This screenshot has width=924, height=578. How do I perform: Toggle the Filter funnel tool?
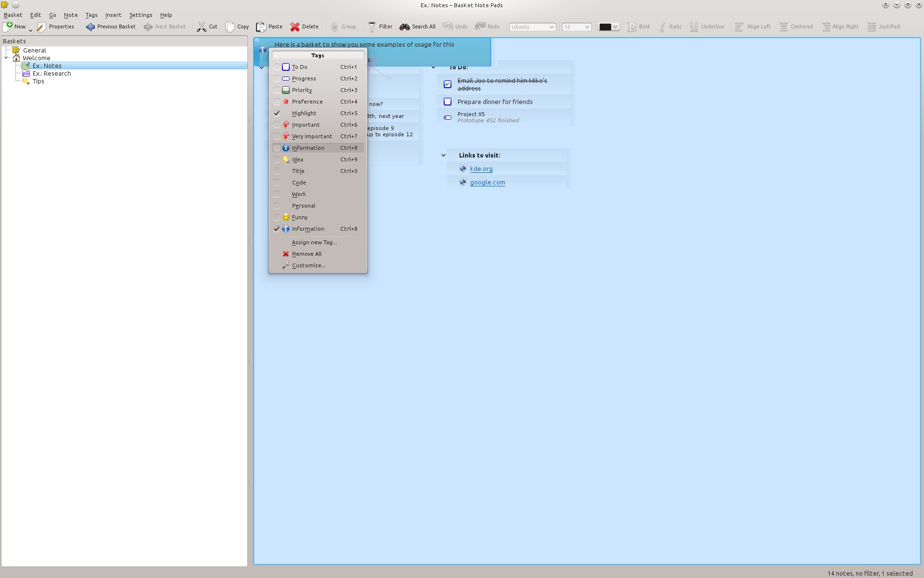372,26
